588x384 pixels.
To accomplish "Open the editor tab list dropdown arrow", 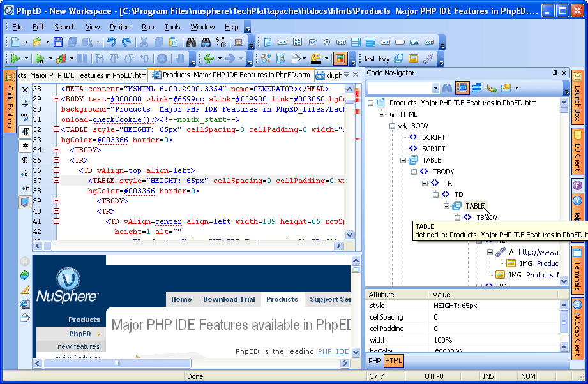I will pos(347,75).
